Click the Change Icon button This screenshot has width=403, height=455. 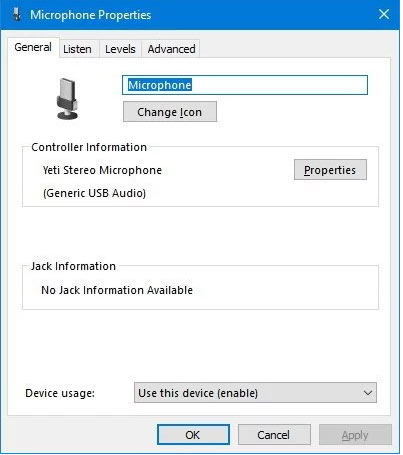point(170,112)
